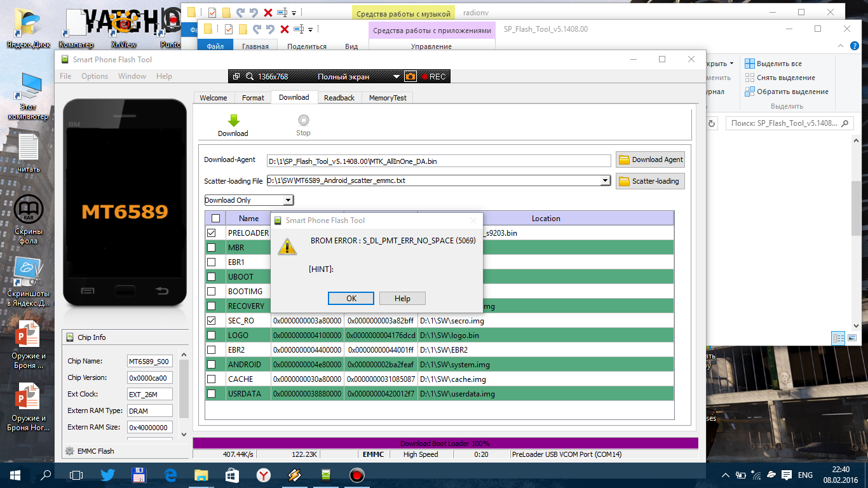Screen dimensions: 868x488
Task: Open the Windows Start menu
Action: (x=15, y=475)
